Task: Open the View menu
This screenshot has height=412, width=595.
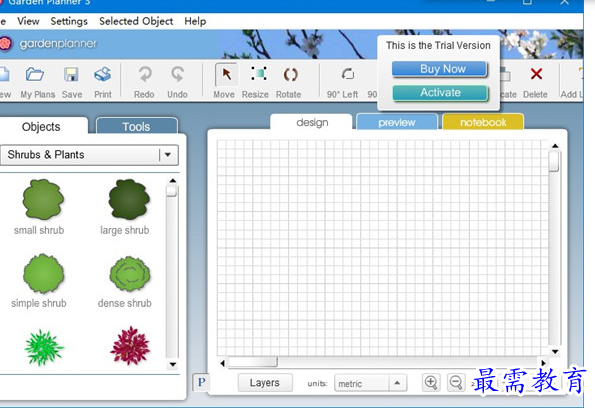Action: click(x=28, y=21)
